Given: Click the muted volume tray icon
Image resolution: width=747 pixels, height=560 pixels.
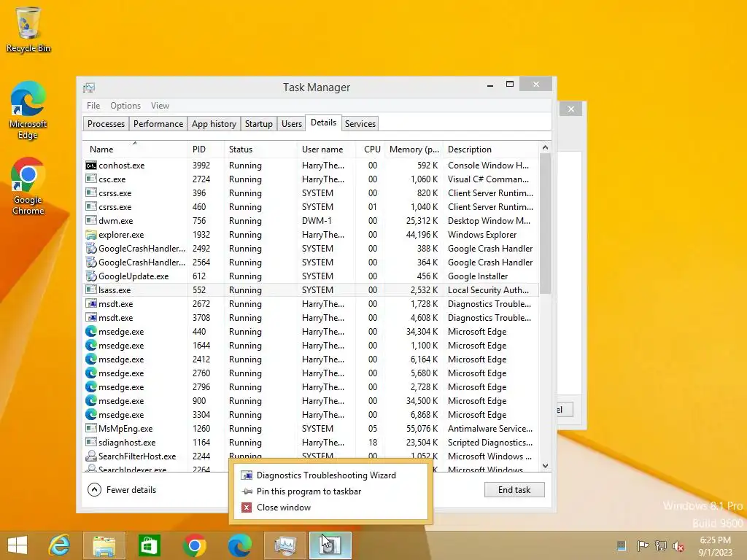Looking at the screenshot, I should tap(678, 545).
